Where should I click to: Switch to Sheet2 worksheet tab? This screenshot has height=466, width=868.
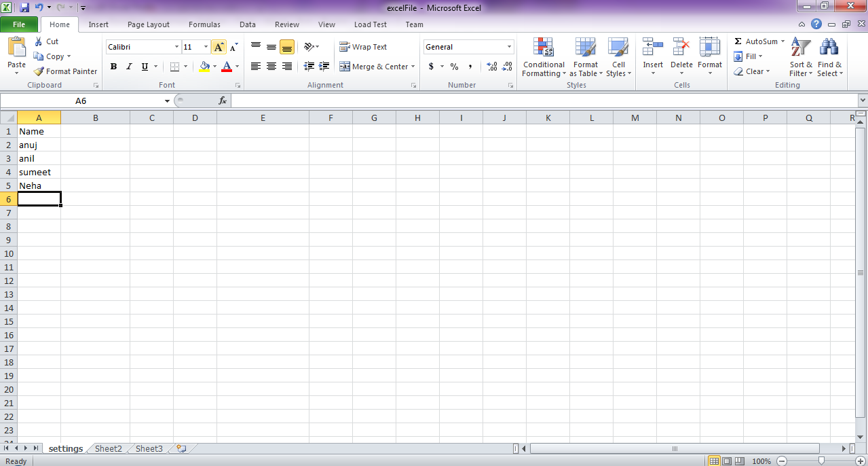[109, 448]
